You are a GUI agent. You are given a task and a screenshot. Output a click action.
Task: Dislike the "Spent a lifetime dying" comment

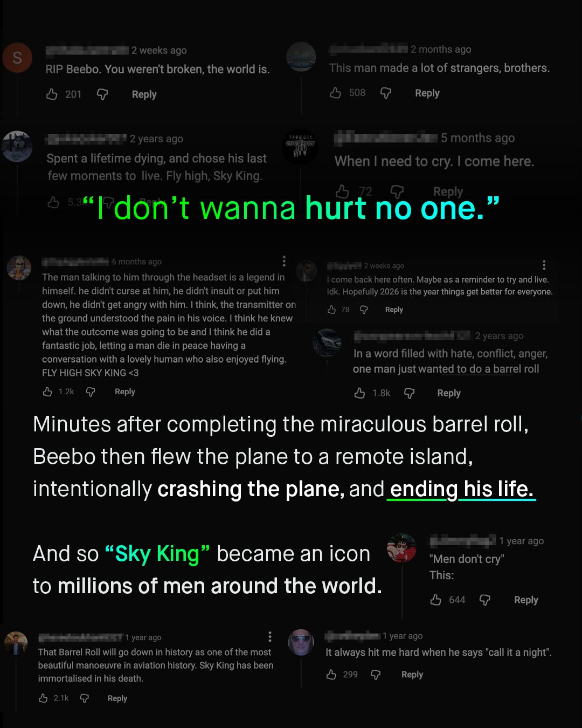click(x=109, y=202)
